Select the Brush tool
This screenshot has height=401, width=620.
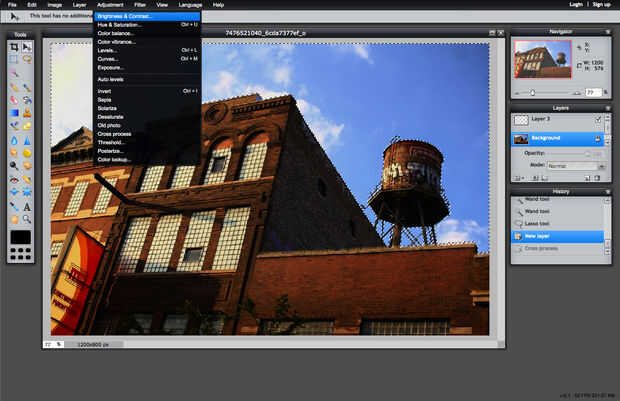27,87
